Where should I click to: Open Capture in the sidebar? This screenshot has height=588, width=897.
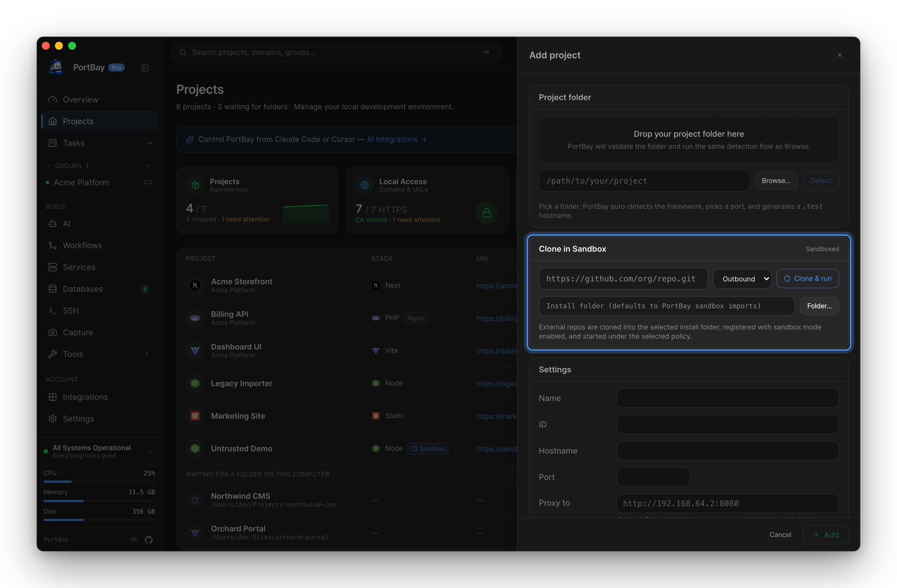[x=99, y=332]
